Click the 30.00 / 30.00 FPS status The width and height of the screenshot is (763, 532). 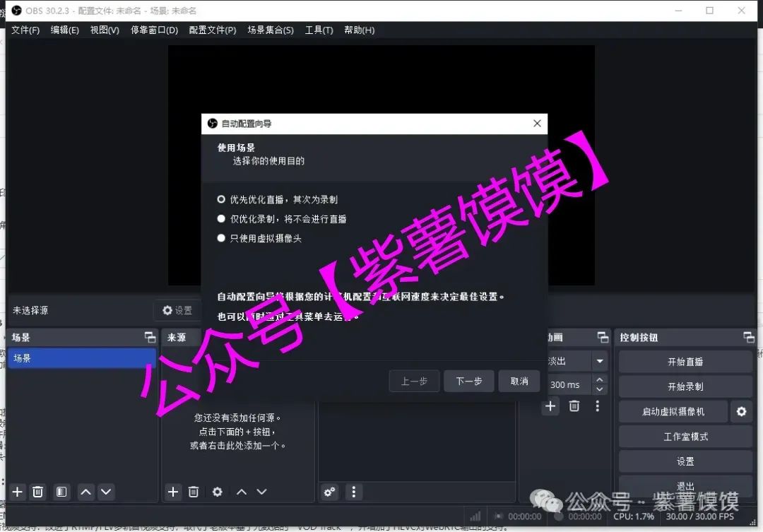[x=699, y=516]
